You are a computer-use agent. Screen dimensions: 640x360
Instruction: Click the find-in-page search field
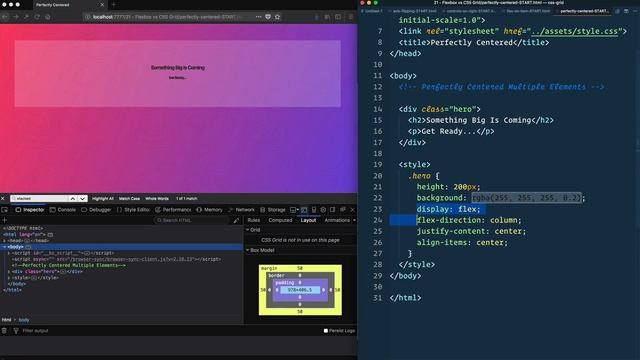coord(39,198)
